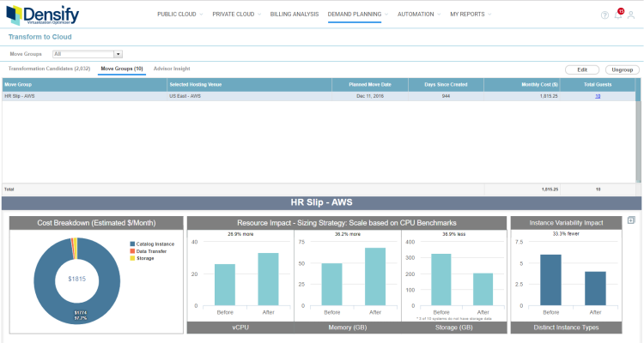Click the vCPU Before bar

[225, 285]
